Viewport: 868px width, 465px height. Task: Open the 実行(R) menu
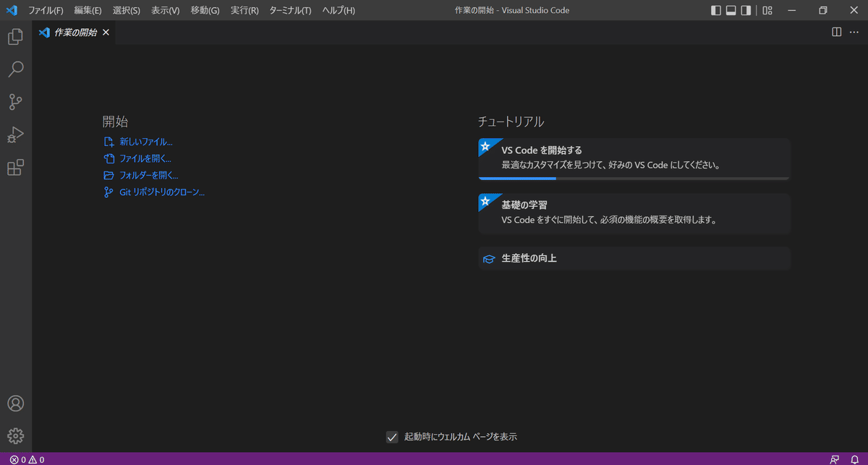coord(244,10)
